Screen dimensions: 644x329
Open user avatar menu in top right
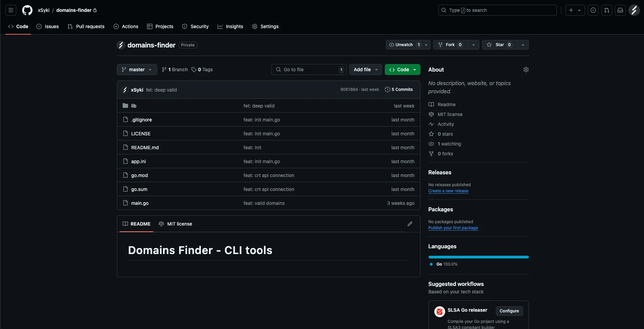pyautogui.click(x=634, y=10)
